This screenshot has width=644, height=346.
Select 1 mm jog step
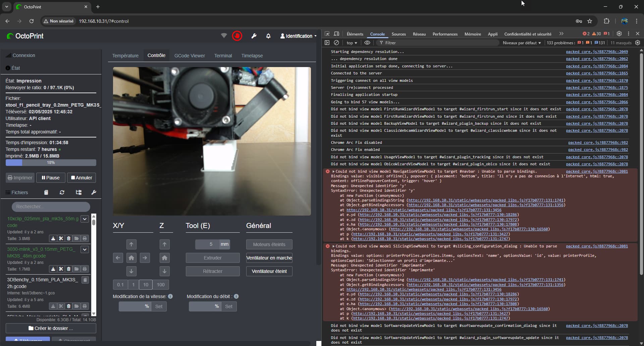click(x=133, y=285)
